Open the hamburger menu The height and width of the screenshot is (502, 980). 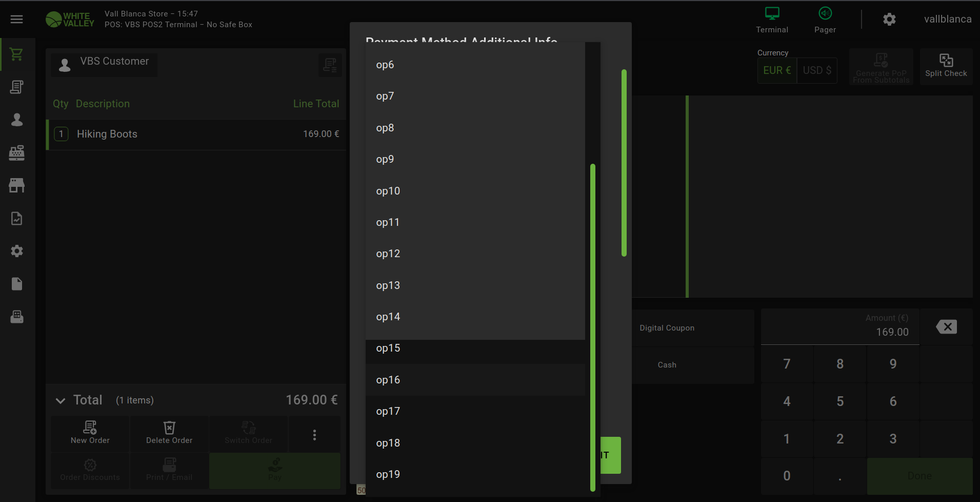coord(17,20)
